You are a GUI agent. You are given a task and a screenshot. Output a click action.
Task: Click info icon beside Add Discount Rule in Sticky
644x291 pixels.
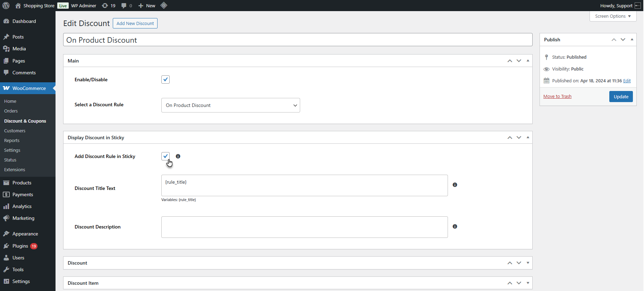(x=178, y=156)
